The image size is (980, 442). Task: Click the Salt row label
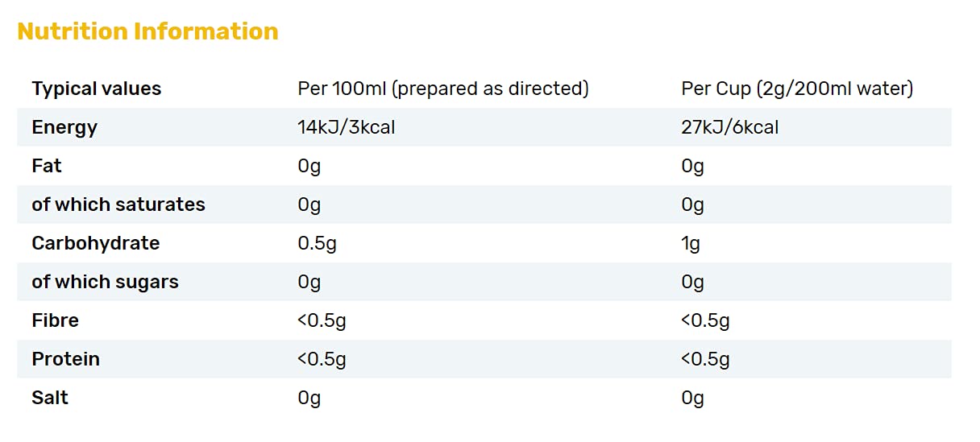click(x=50, y=398)
